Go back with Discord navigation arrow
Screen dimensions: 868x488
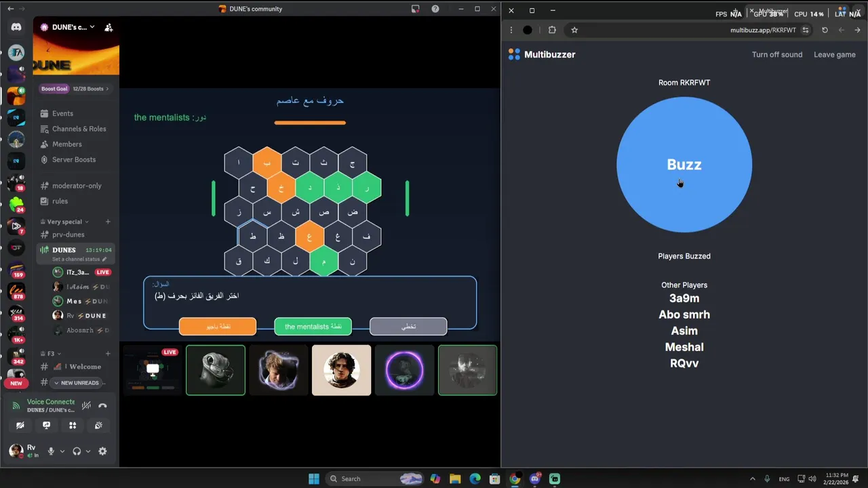(x=10, y=9)
